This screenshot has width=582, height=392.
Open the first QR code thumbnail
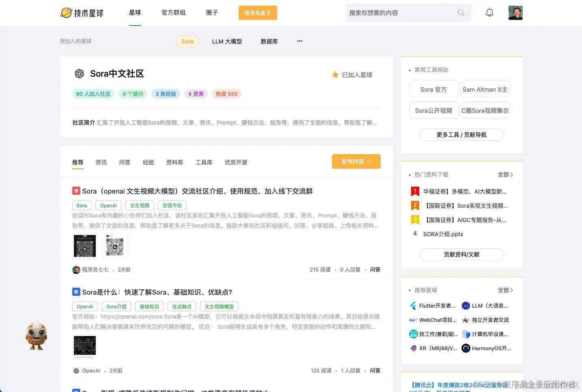click(x=85, y=246)
